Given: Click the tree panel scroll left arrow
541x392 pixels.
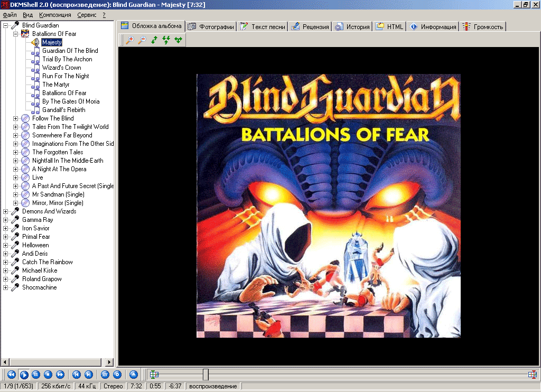Looking at the screenshot, I should [5, 362].
